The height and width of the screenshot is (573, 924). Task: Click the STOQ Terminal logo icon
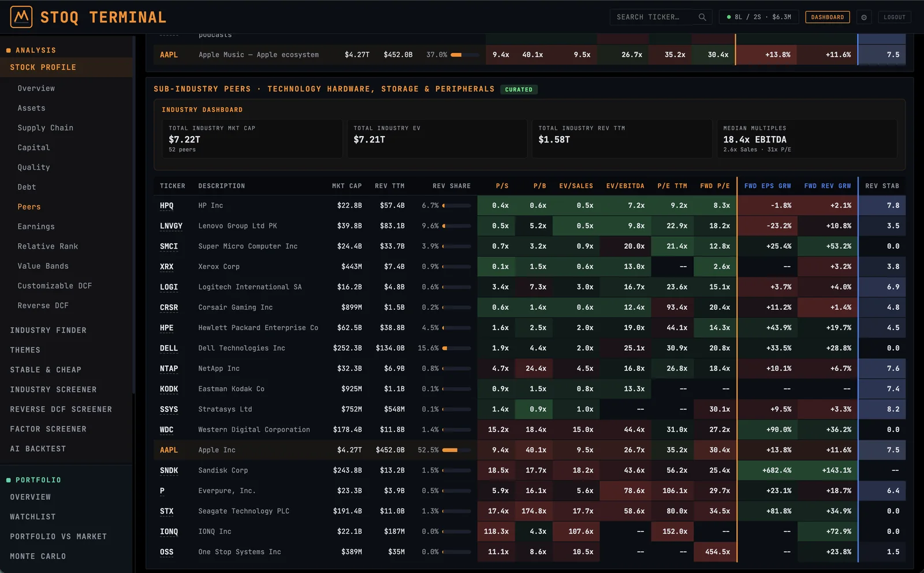pos(21,17)
